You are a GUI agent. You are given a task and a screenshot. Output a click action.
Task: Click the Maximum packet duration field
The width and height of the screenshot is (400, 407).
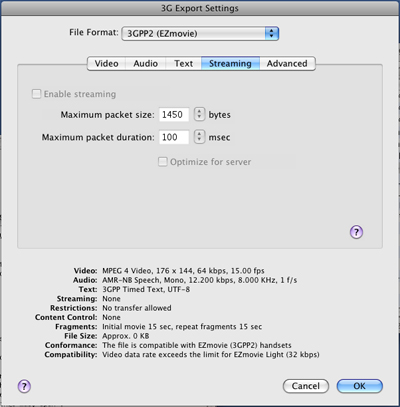tap(174, 137)
